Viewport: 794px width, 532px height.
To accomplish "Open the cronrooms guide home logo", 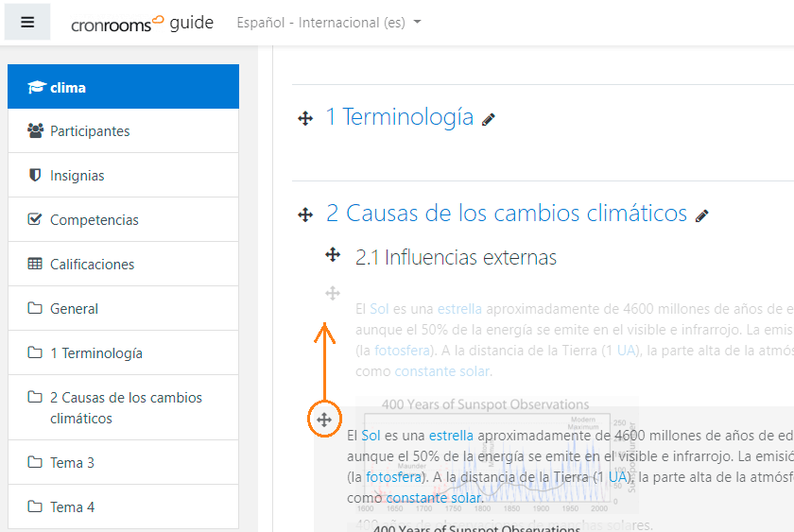I will [143, 23].
